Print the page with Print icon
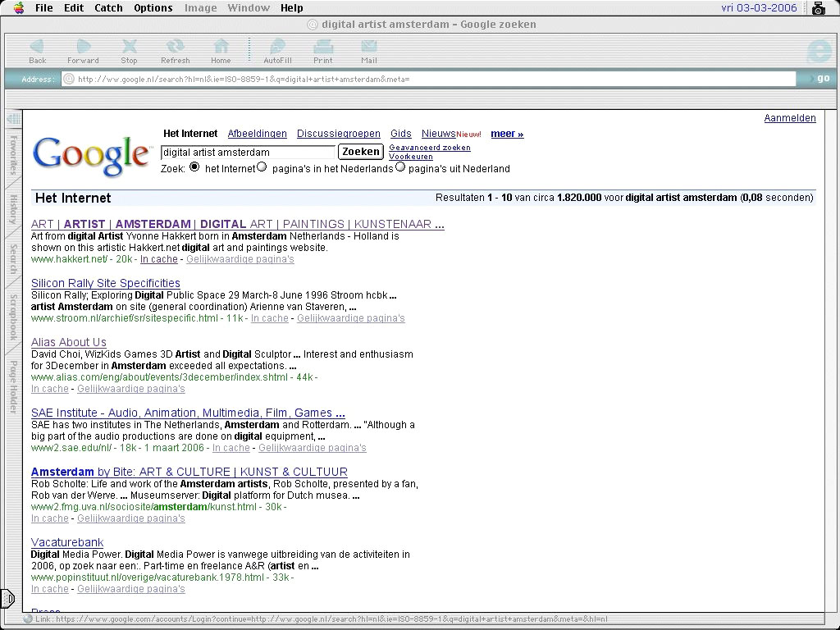The width and height of the screenshot is (840, 630). [x=323, y=52]
